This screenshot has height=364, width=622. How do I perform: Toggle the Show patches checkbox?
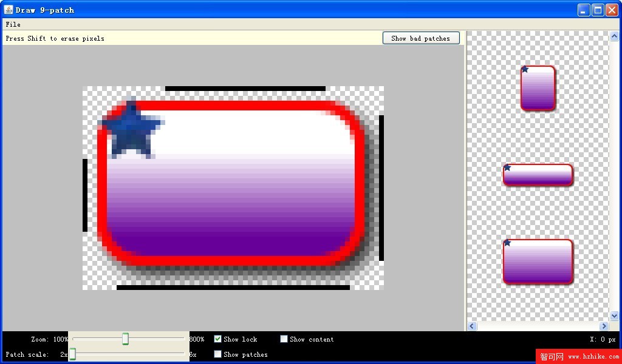pos(217,354)
